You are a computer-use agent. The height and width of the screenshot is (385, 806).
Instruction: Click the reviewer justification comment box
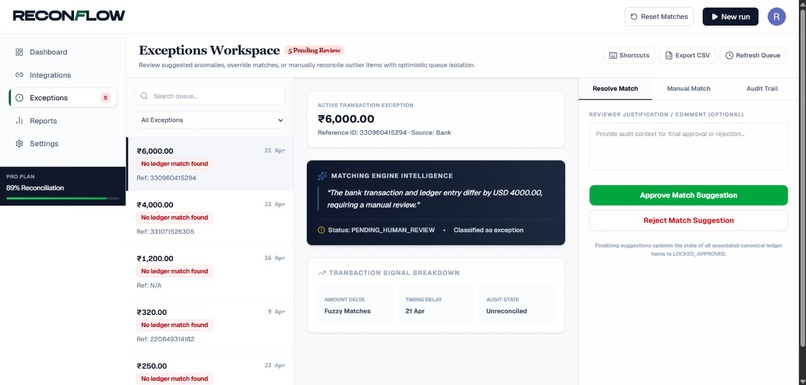click(x=688, y=146)
